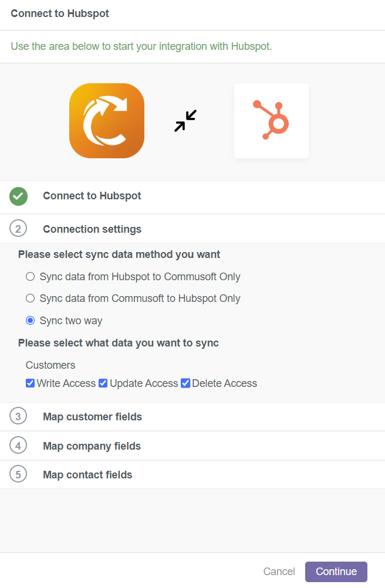Click the Hubspot sprocket logo

pyautogui.click(x=271, y=121)
